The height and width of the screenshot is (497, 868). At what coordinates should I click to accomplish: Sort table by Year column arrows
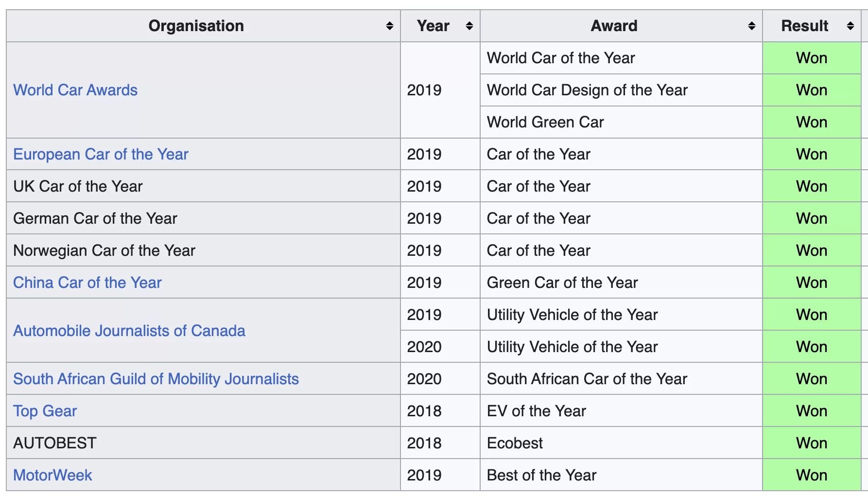[469, 26]
